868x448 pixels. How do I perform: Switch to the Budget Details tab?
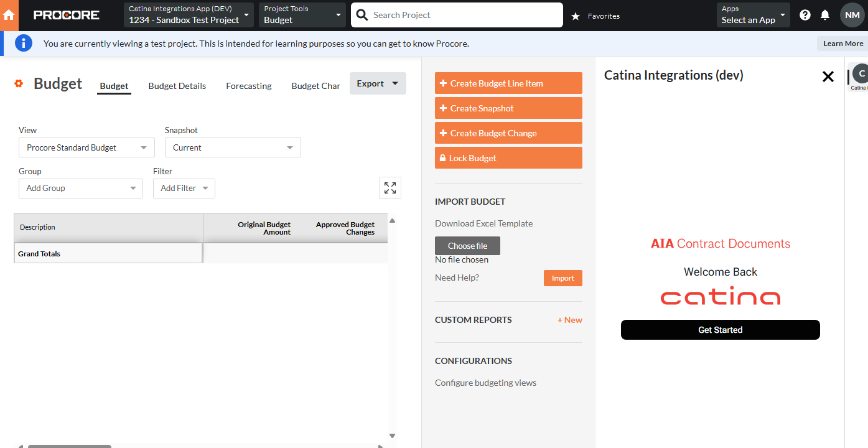pos(177,86)
